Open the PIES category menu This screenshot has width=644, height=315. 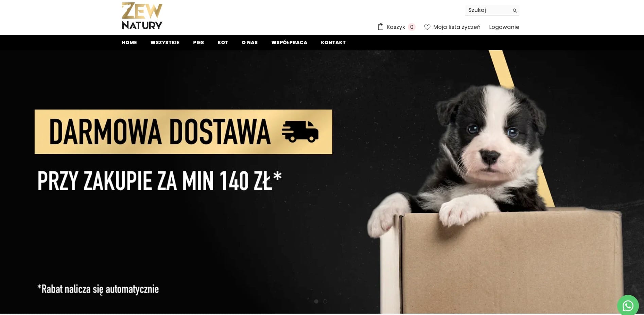click(198, 42)
